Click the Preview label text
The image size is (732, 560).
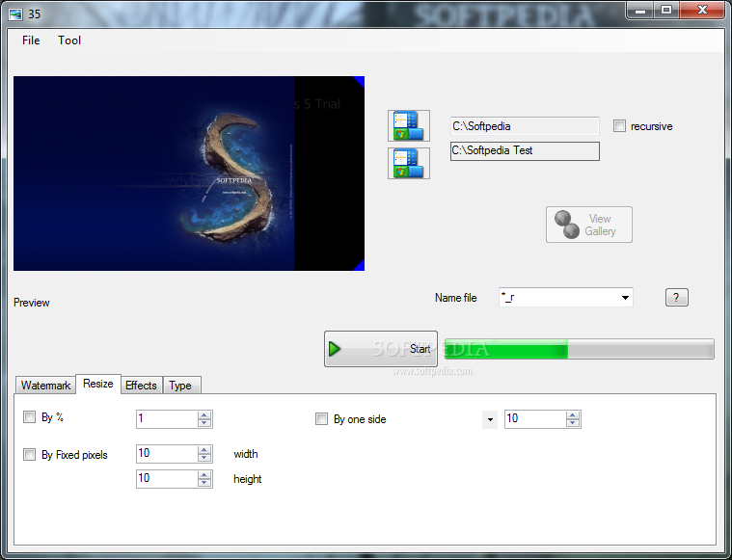[31, 303]
